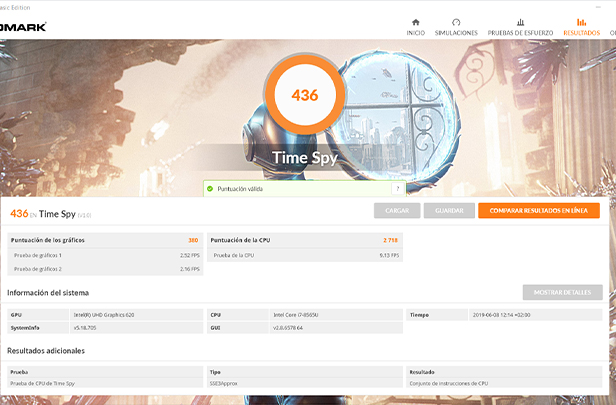Image resolution: width=616 pixels, height=405 pixels.
Task: Click the Prueba de gráficos 1 row
Action: pyautogui.click(x=105, y=255)
